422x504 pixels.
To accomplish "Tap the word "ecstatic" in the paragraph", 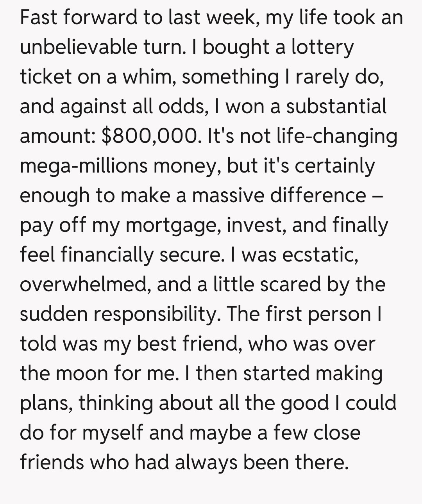I will click(x=319, y=255).
